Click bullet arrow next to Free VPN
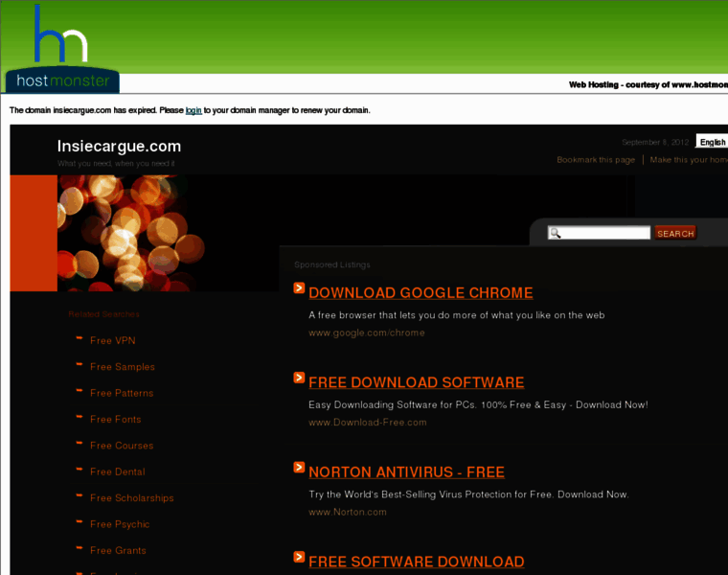This screenshot has height=575, width=728. (80, 338)
